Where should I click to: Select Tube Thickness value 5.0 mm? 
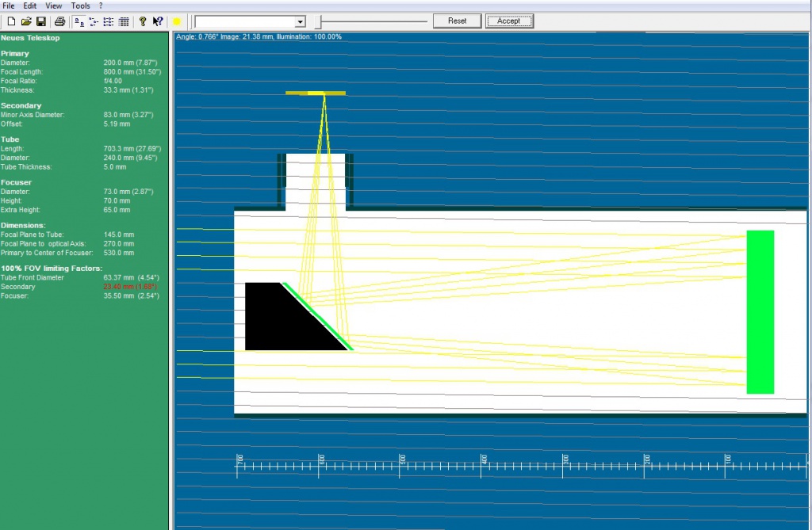pos(115,166)
